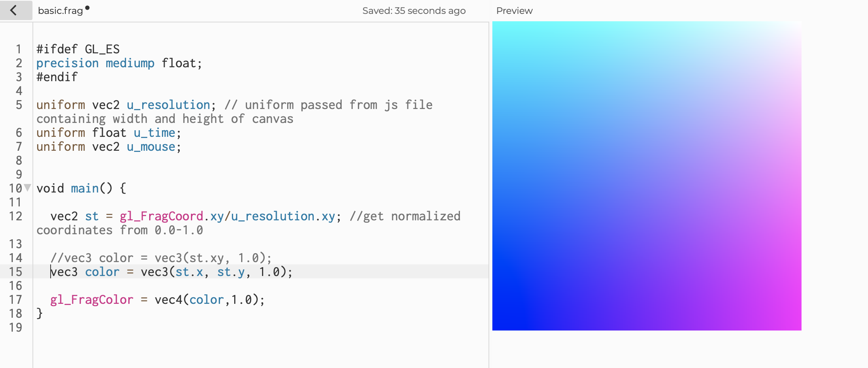Click the word mediump on line 2
This screenshot has height=368, width=868.
(x=130, y=63)
